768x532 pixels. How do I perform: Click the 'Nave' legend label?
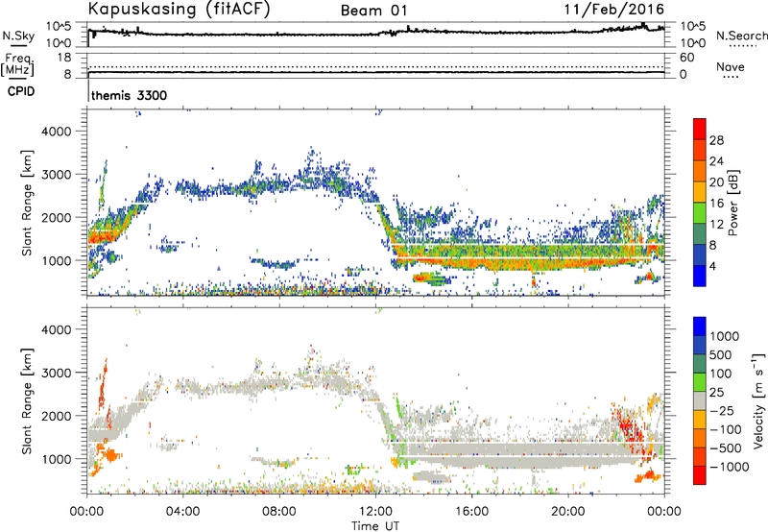[x=731, y=66]
